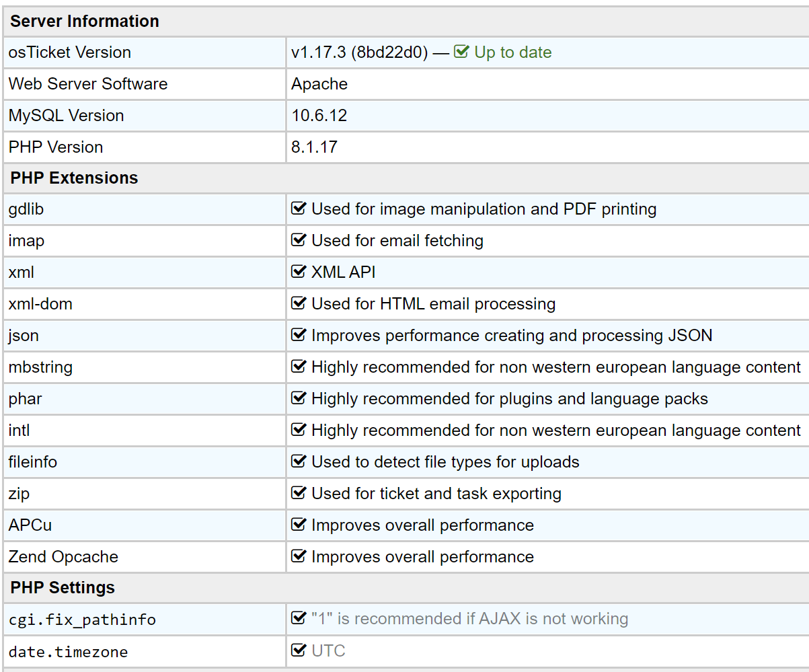The image size is (809, 672).
Task: Click the check icon in the cgi.fix_pathinfo row
Action: click(299, 619)
